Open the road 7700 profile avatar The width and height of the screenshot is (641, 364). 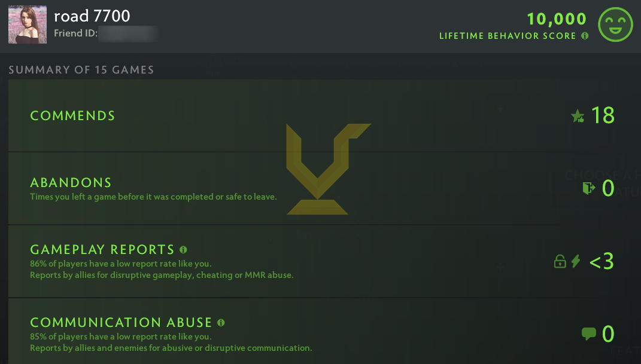(28, 25)
